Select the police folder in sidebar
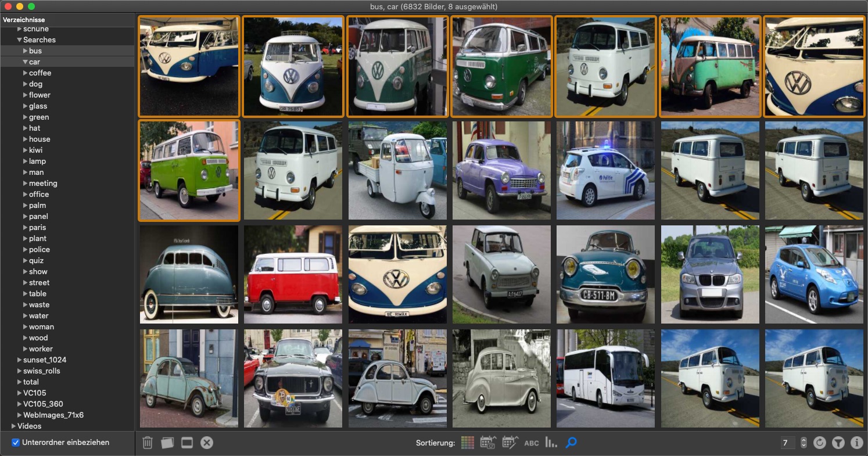Screen dimensions: 868x456 (40, 250)
